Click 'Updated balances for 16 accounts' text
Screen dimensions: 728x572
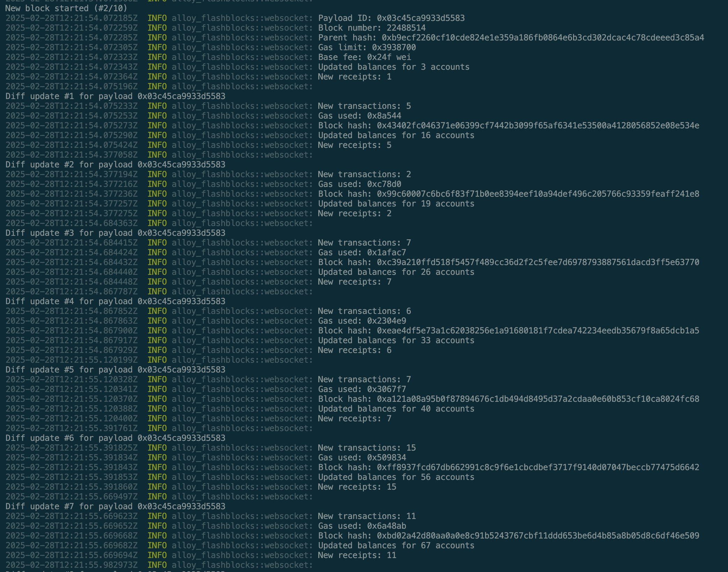(x=396, y=135)
